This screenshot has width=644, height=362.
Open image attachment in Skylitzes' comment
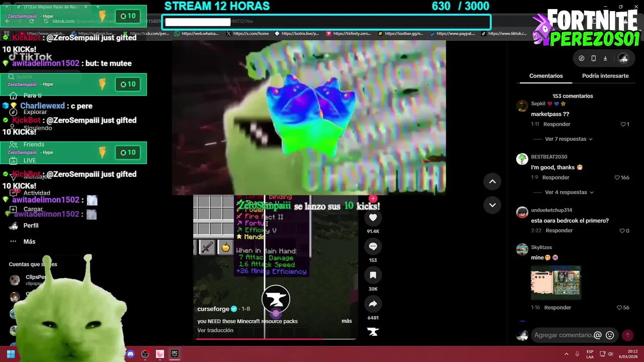point(556,283)
